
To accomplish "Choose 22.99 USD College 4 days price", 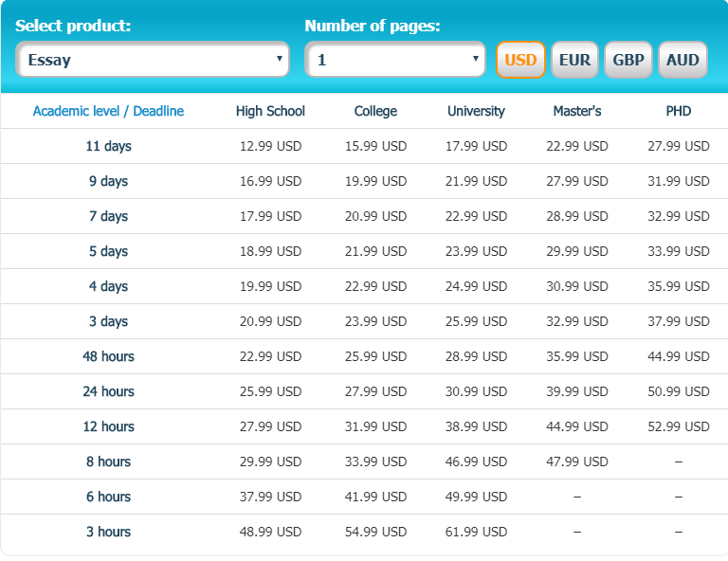I will [x=375, y=286].
